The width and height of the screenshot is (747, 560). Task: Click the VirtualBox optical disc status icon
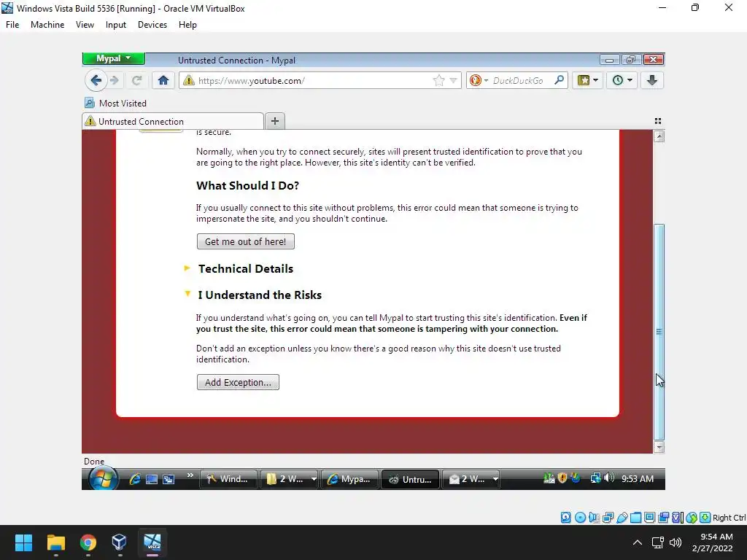pyautogui.click(x=580, y=518)
